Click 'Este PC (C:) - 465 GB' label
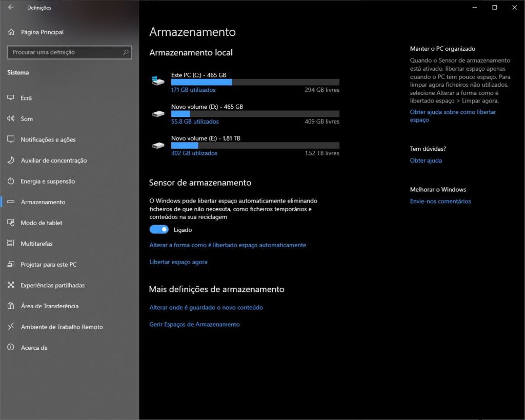The width and height of the screenshot is (525, 420). pyautogui.click(x=198, y=75)
